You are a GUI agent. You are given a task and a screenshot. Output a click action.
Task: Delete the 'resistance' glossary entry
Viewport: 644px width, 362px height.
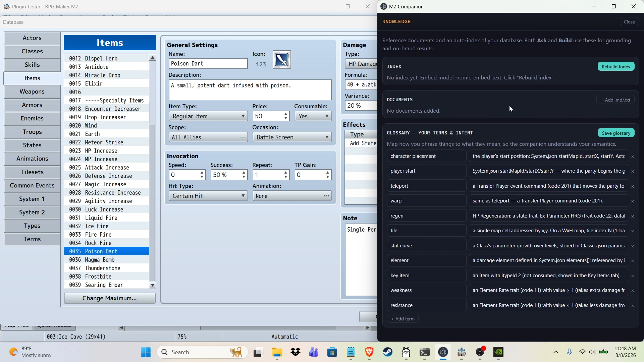click(633, 306)
